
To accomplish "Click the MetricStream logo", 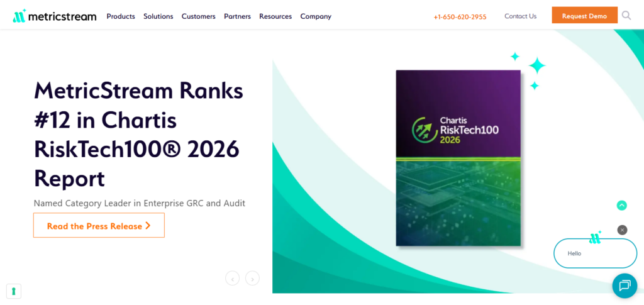I will (x=55, y=16).
